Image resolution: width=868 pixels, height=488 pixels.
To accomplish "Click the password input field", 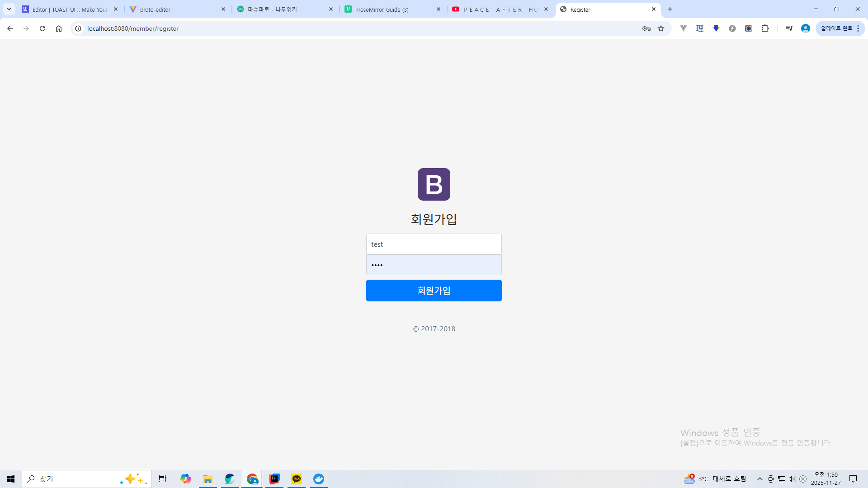I will pos(434,265).
